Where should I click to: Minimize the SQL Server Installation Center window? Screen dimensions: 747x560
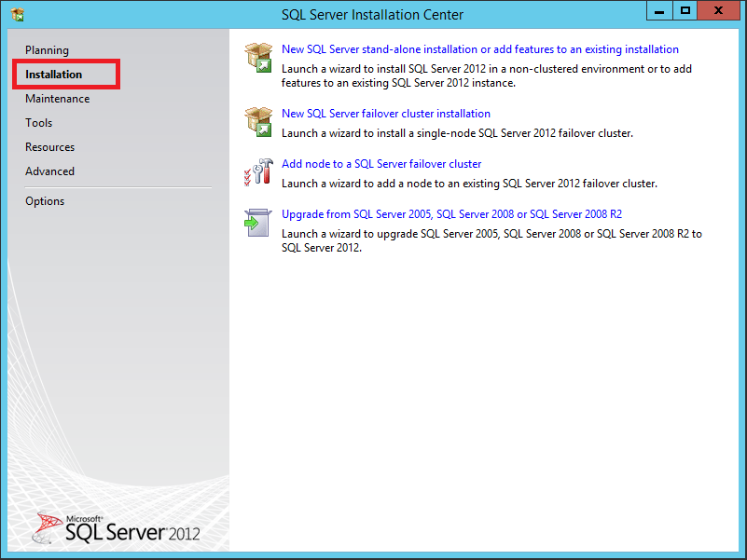660,11
